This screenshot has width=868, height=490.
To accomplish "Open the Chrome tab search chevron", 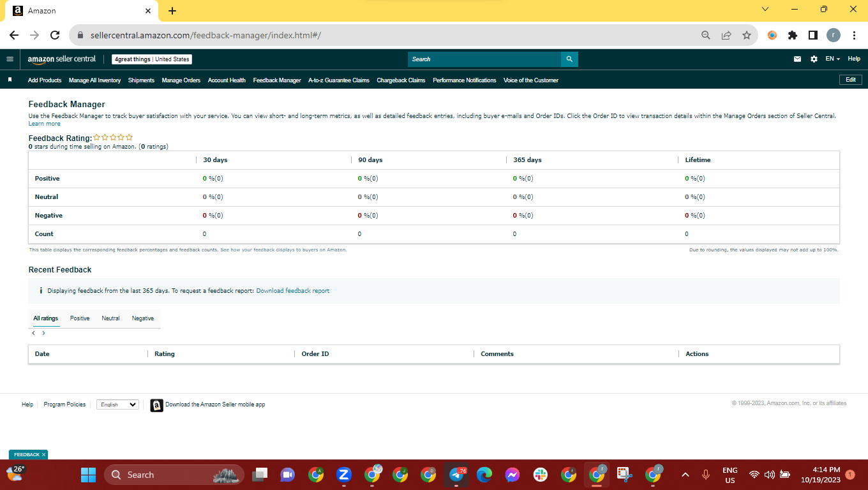I will [x=765, y=10].
